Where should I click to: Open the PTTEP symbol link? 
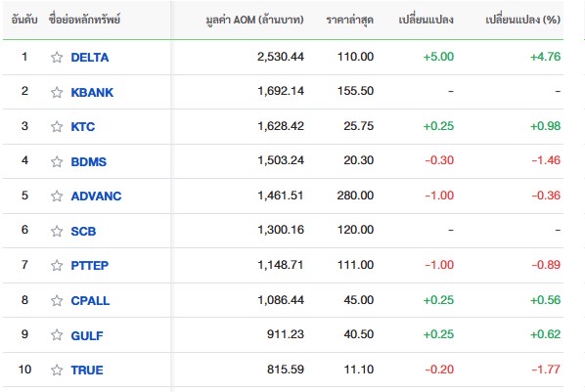point(90,266)
